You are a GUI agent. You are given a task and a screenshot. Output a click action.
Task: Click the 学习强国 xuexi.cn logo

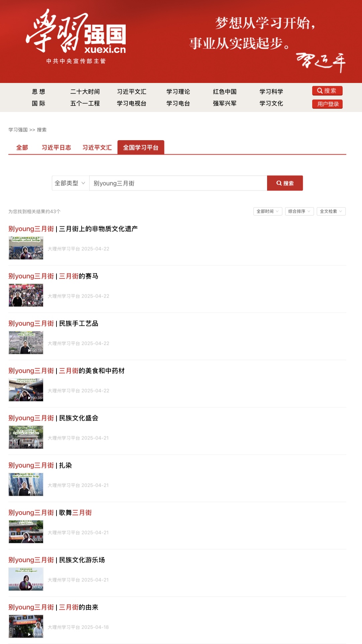point(76,37)
